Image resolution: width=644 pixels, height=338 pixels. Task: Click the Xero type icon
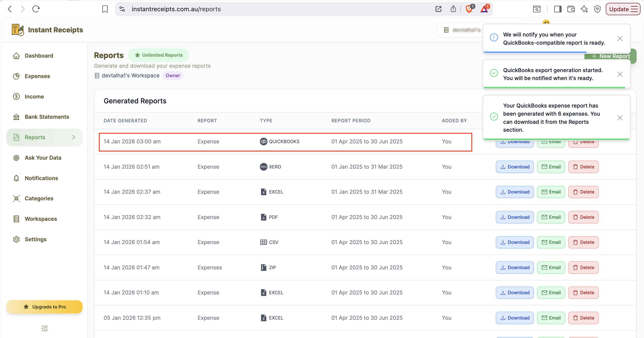point(264,167)
